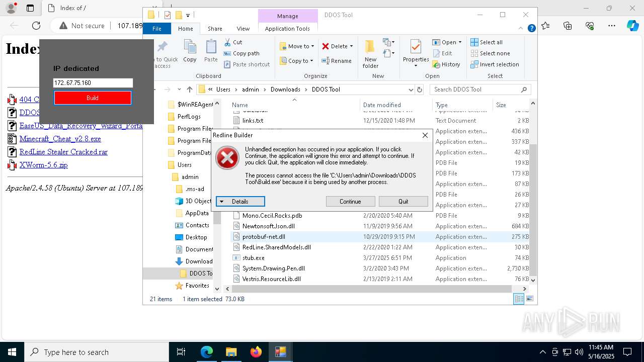Select Desktop in the navigation tree

(196, 237)
